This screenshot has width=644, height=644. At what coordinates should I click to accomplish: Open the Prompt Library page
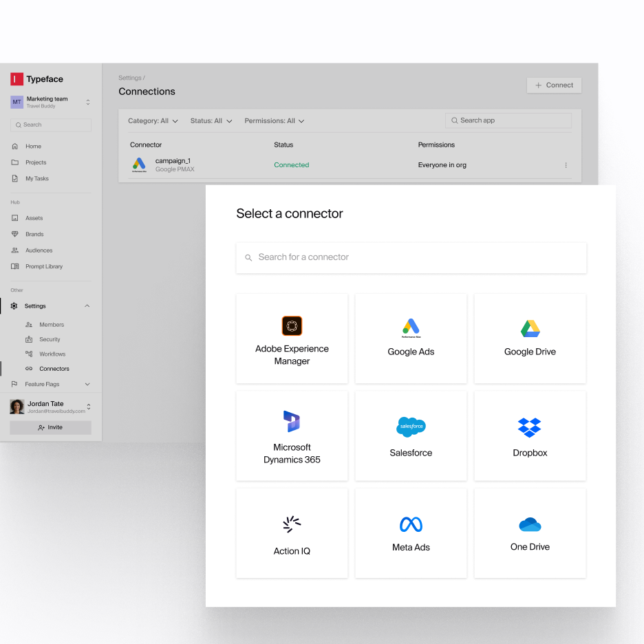(44, 266)
